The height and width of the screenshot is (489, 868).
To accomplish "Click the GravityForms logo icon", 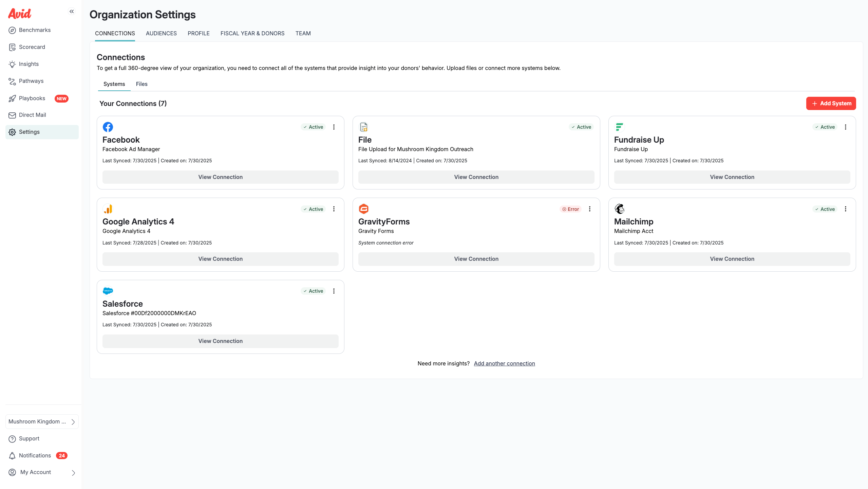I will coord(364,209).
